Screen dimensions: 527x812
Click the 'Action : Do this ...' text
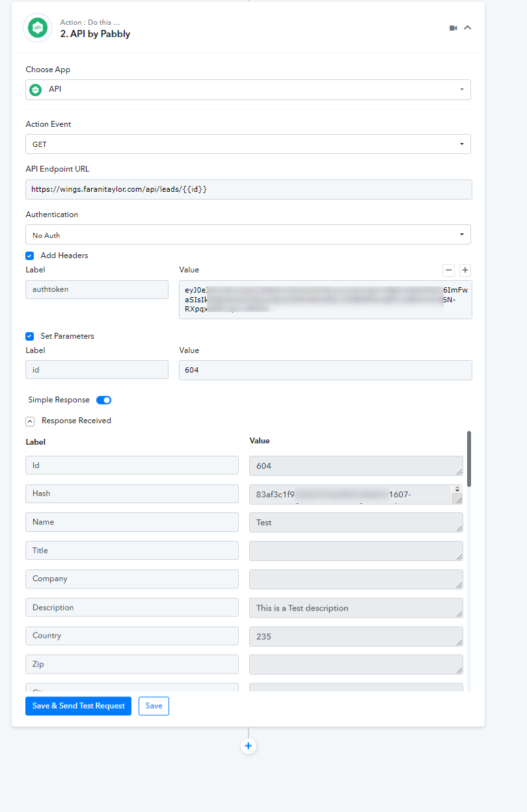click(90, 23)
